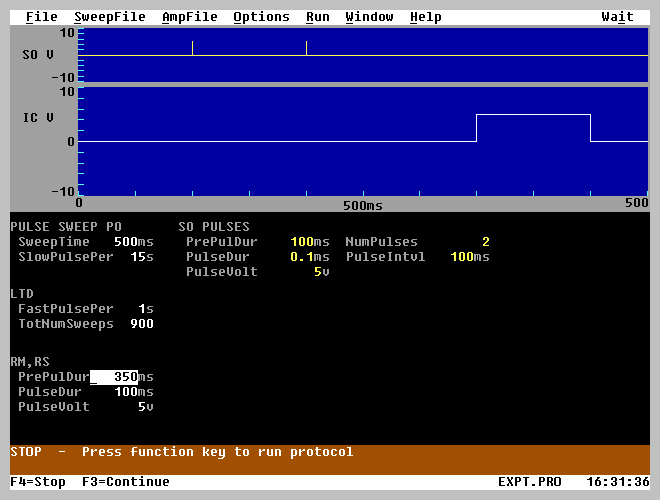Open the Run menu

click(317, 17)
